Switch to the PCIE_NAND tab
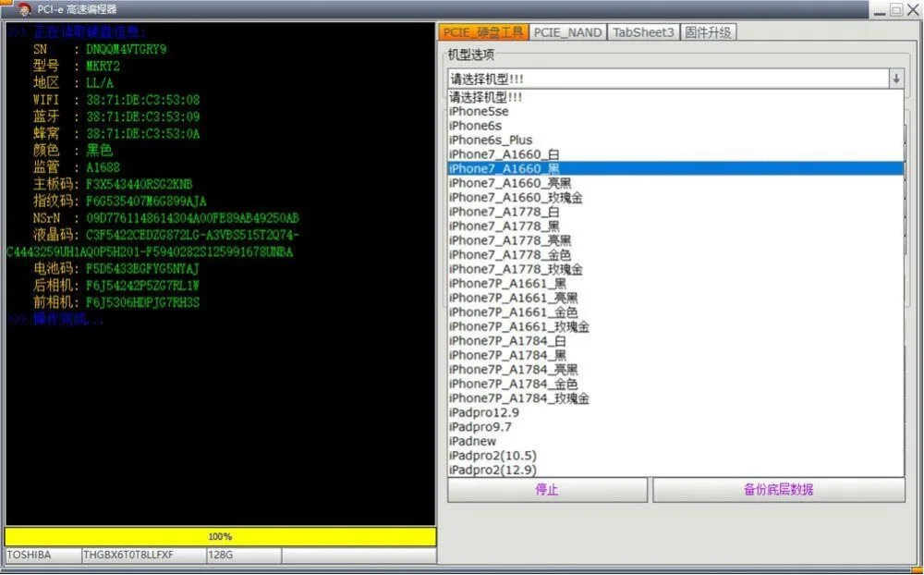924x575 pixels. coord(568,31)
